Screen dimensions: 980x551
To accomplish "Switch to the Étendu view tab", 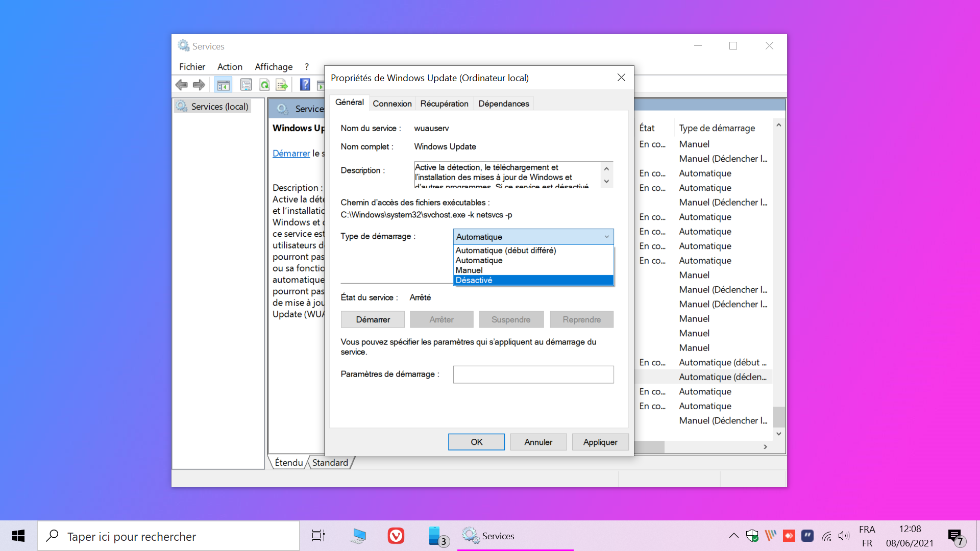I will click(289, 463).
